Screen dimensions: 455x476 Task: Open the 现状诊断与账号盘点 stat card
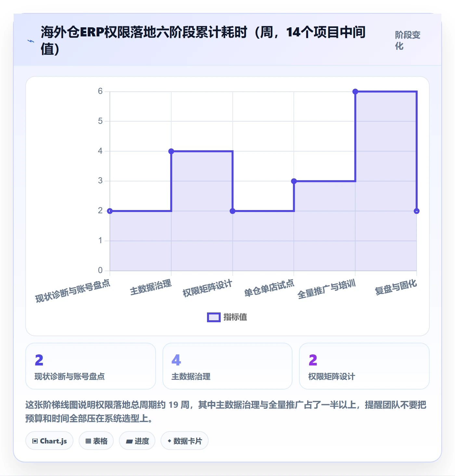point(91,366)
